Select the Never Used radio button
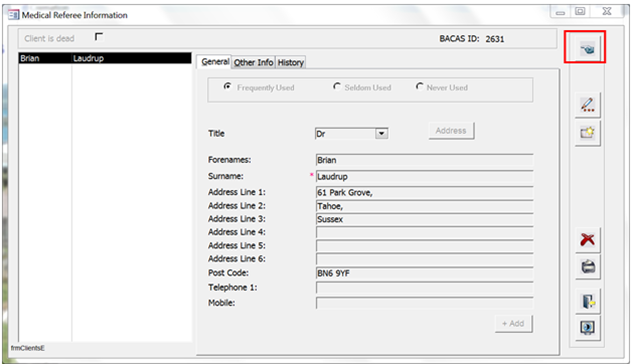Viewport: 631px width, 364px height. (419, 87)
